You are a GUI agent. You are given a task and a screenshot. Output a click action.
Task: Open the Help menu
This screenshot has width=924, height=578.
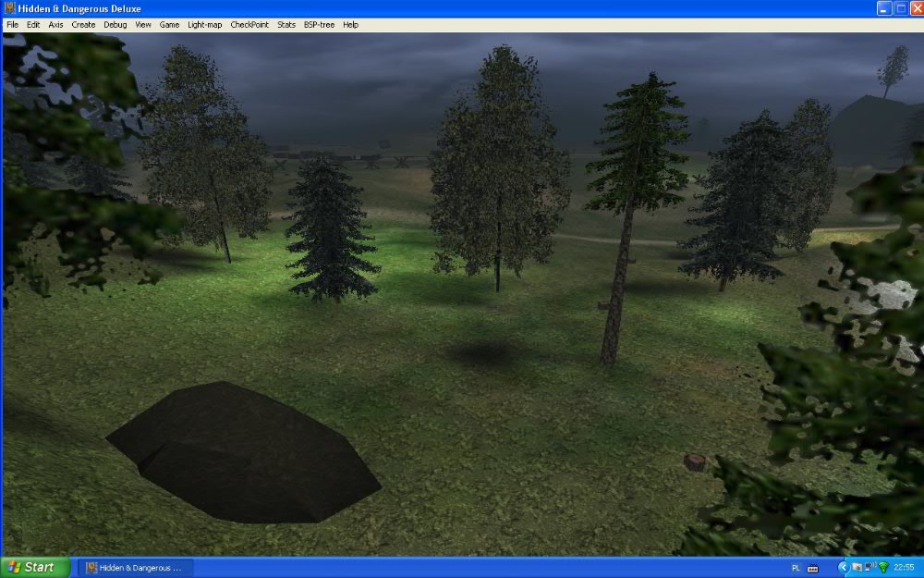coord(350,25)
